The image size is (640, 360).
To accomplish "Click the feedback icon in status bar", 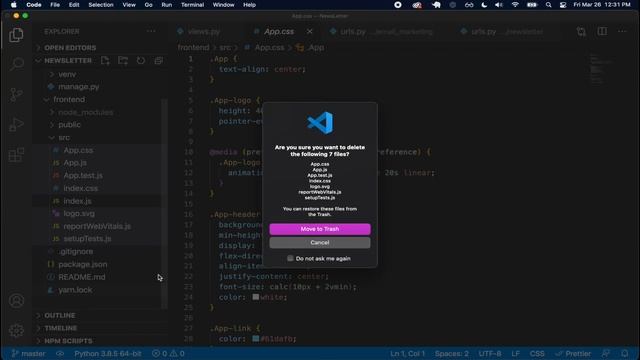I will pos(606,353).
